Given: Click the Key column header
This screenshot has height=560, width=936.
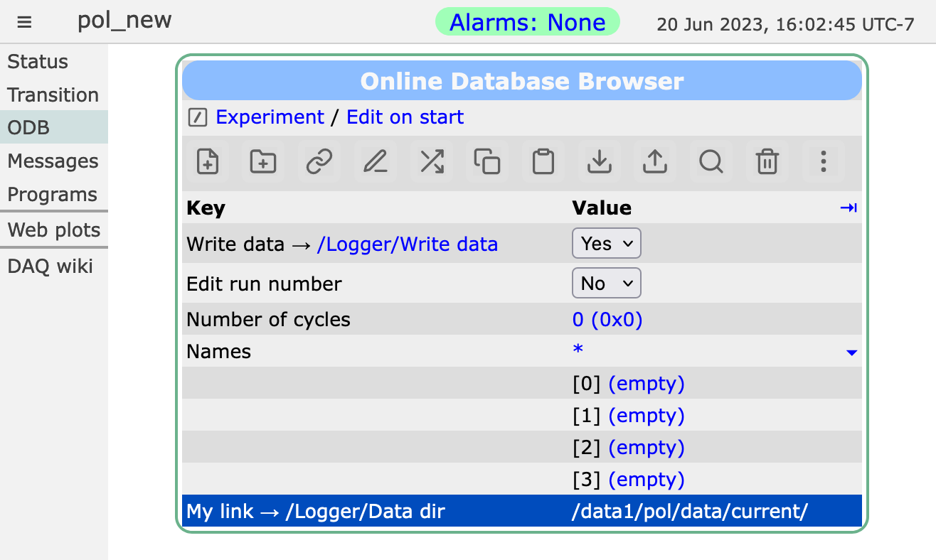Looking at the screenshot, I should [206, 208].
